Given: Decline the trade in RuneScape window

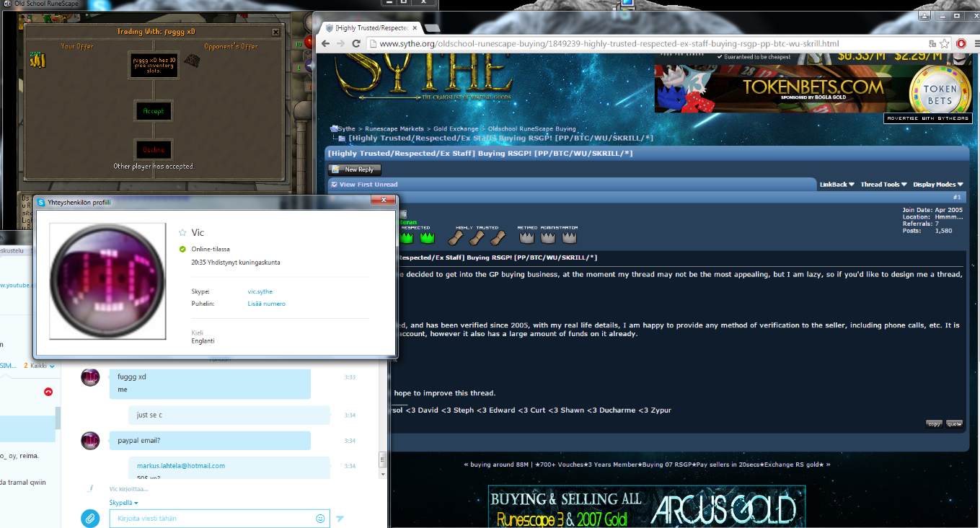Looking at the screenshot, I should coord(154,149).
